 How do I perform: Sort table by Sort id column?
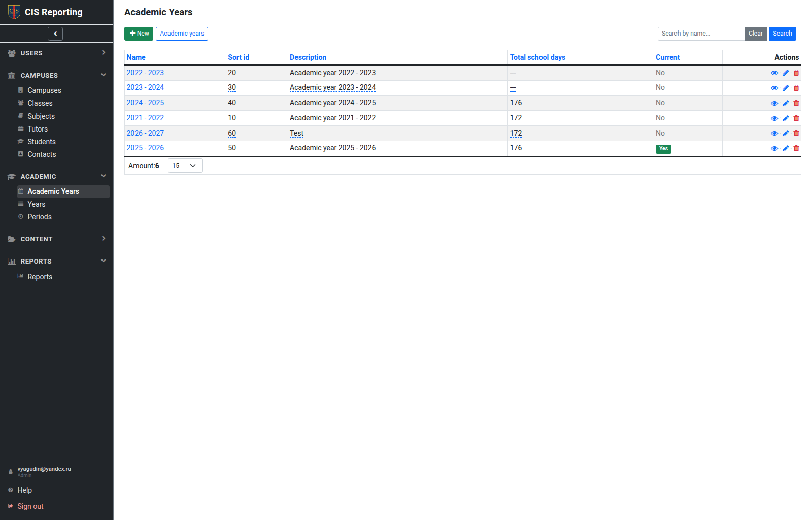click(239, 57)
